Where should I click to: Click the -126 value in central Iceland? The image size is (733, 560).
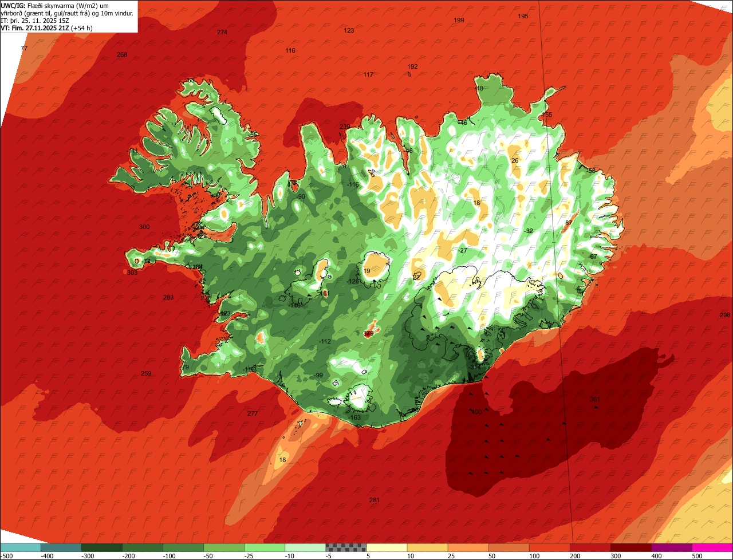(353, 281)
